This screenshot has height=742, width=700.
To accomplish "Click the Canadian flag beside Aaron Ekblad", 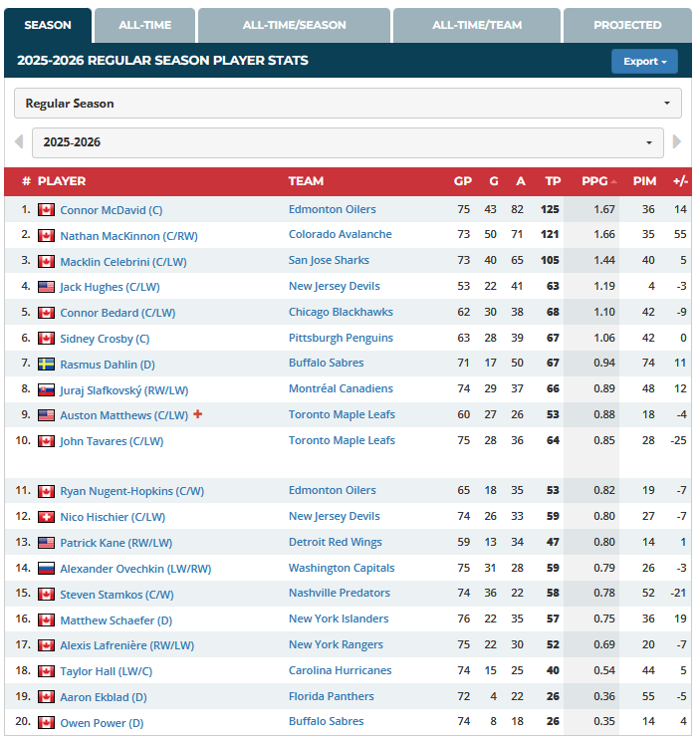I will point(46,697).
